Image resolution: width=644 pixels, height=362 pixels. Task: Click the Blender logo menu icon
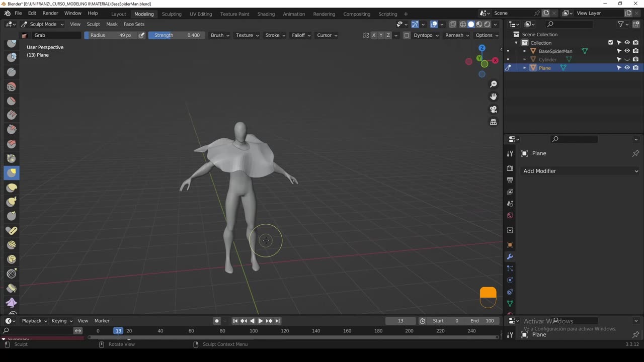[x=7, y=13]
